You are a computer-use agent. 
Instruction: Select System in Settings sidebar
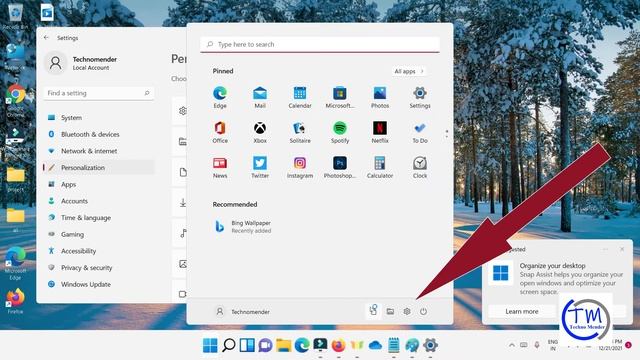tap(98, 118)
